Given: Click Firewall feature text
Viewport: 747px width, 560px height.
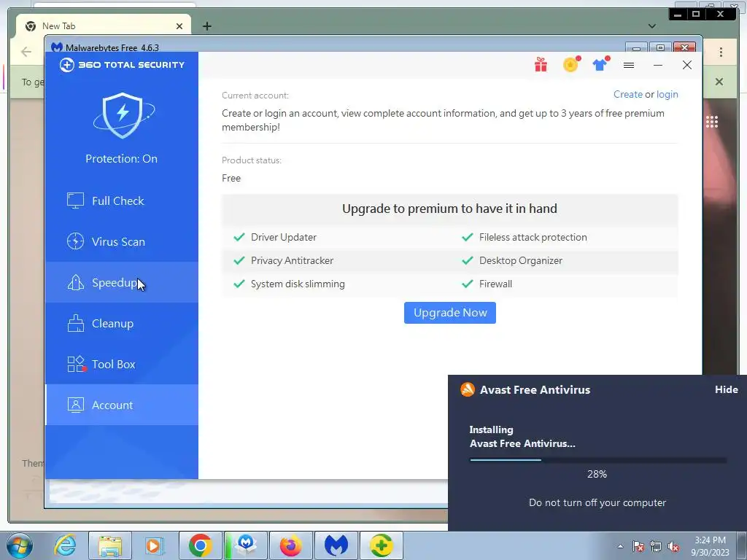Looking at the screenshot, I should point(495,284).
